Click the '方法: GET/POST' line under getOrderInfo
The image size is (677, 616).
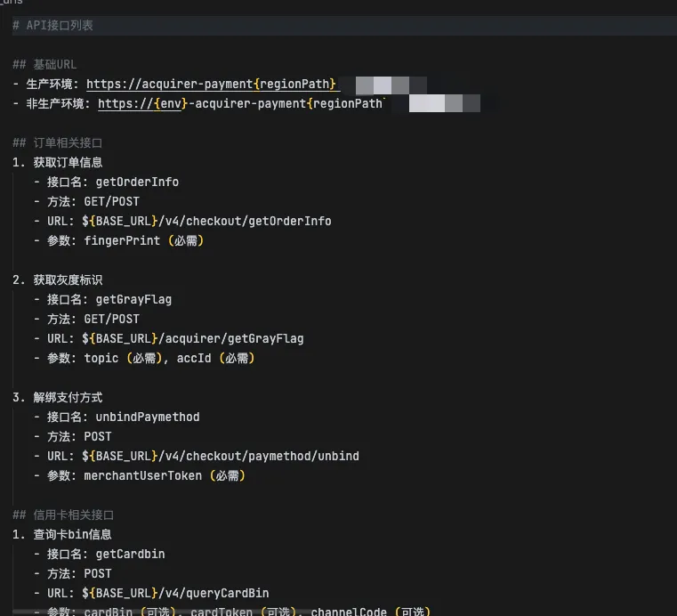coord(87,201)
